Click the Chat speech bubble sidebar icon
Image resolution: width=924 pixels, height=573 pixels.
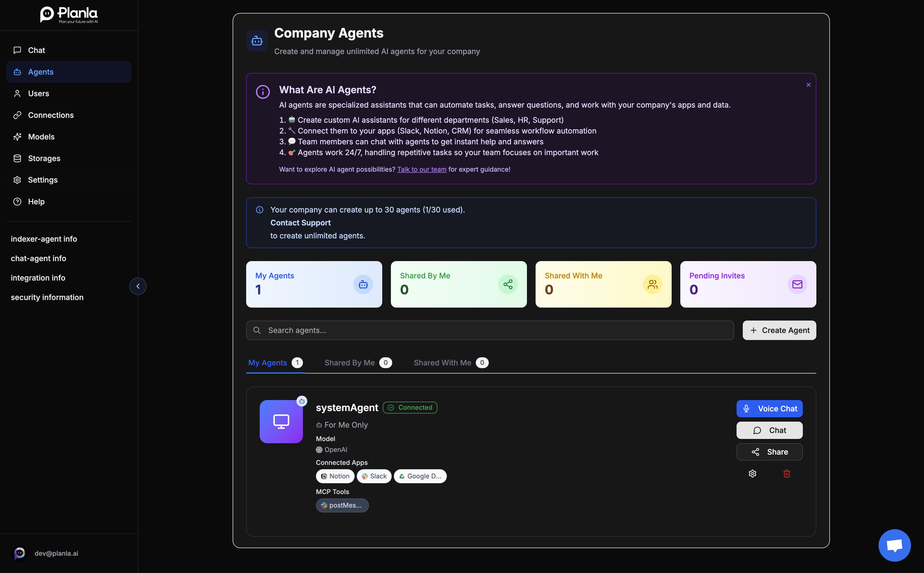[x=17, y=50]
